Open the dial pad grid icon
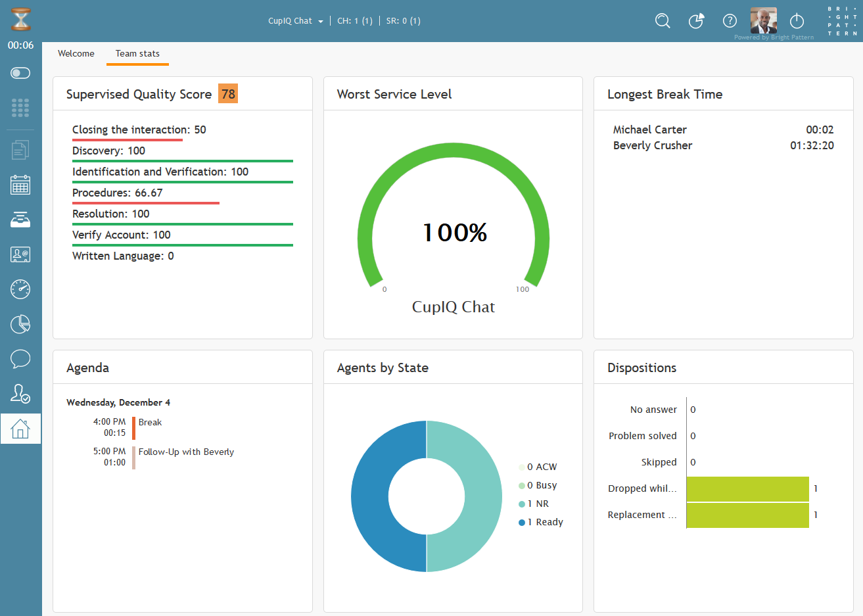This screenshot has width=863, height=616. [20, 108]
